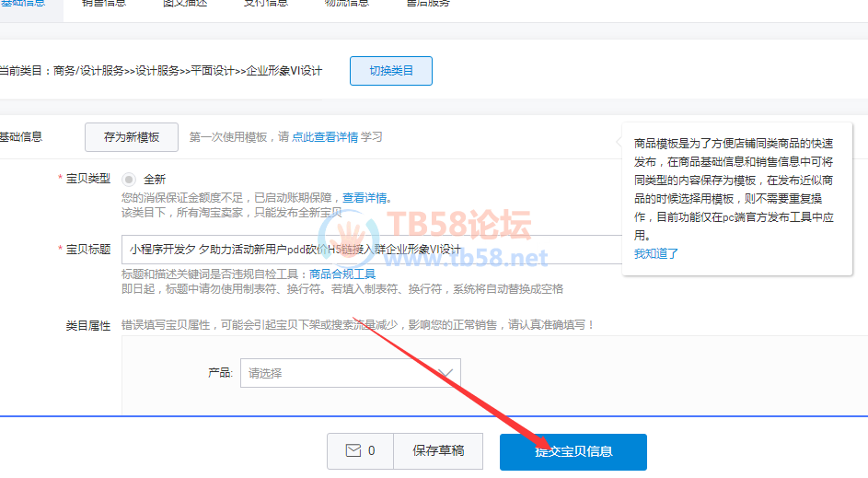Click the 基础信息 section heading beside 存为新模板
868x478 pixels.
click(x=21, y=137)
